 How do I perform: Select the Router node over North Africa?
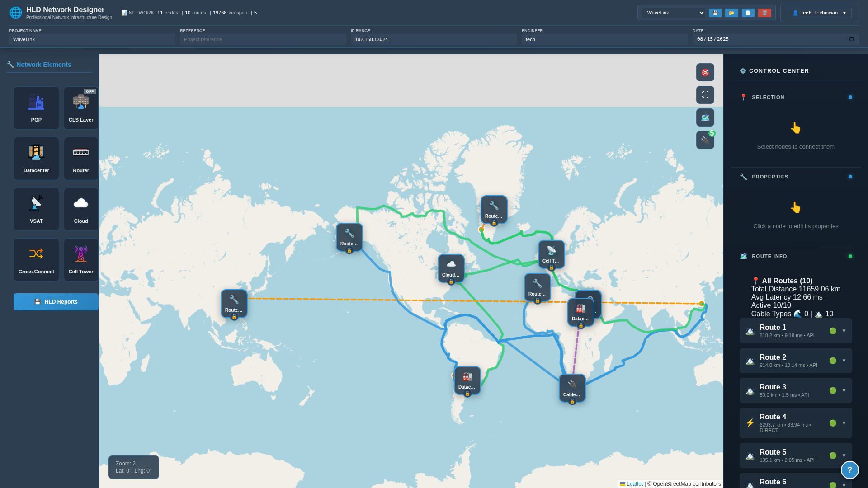537,287
